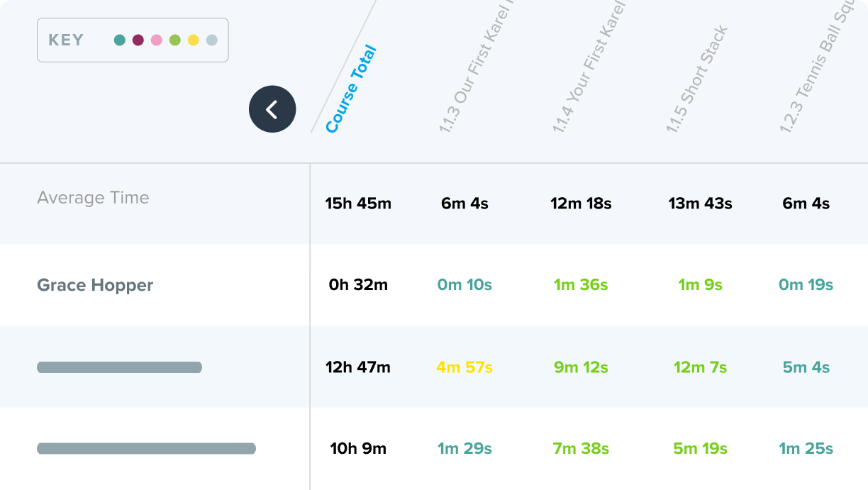Image resolution: width=868 pixels, height=490 pixels.
Task: Select the 1.1.4 Your First Karel column header
Action: (590, 67)
